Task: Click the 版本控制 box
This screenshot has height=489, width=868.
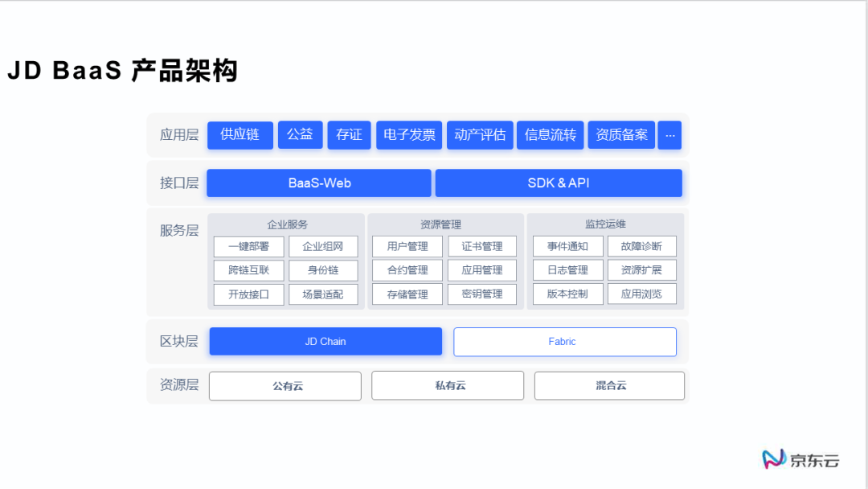Action: pyautogui.click(x=568, y=294)
